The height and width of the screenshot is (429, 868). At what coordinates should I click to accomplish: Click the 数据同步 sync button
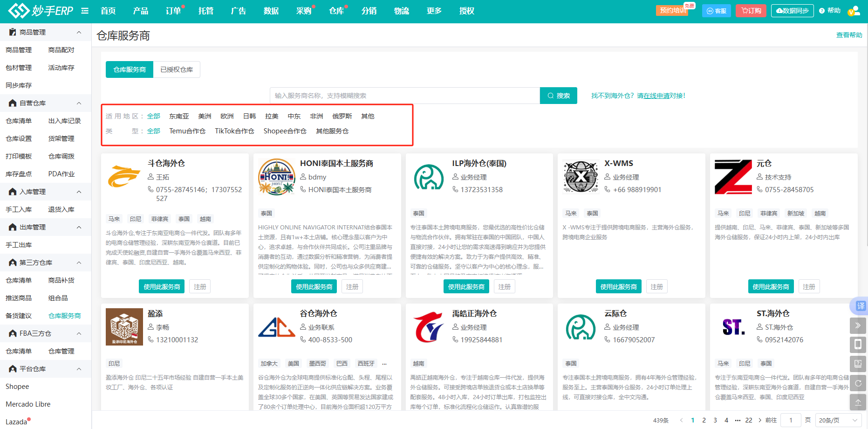click(792, 11)
